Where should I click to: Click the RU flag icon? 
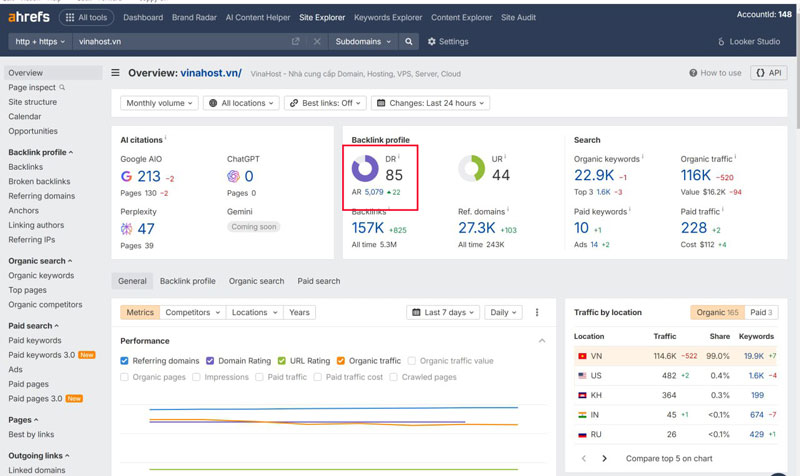point(582,435)
